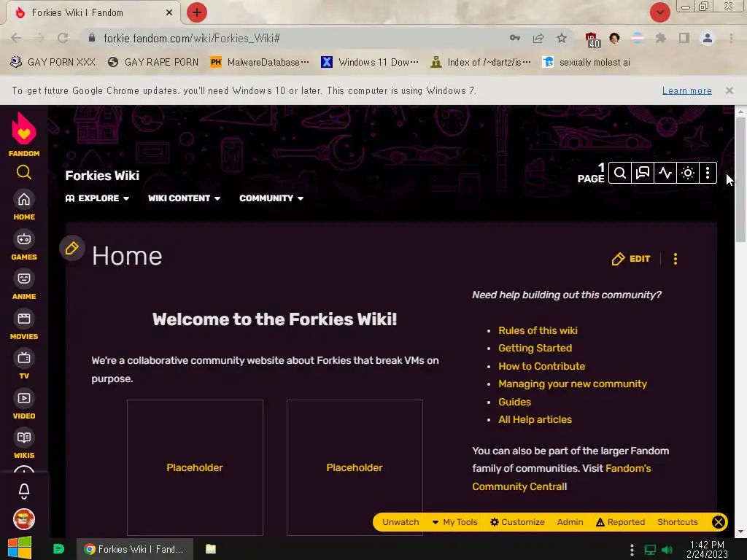Open the second Placeholder card
Screen dimensions: 747x560
[x=355, y=467]
